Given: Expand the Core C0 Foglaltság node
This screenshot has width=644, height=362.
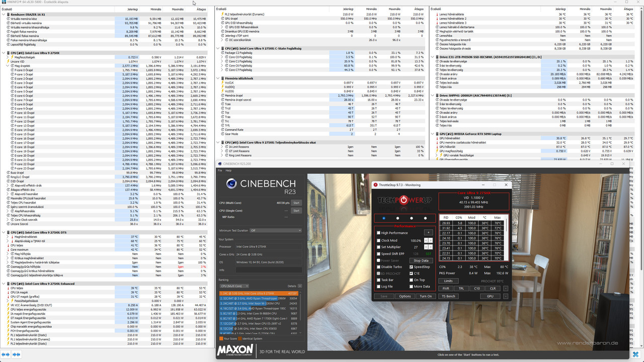Looking at the screenshot, I should click(222, 57).
